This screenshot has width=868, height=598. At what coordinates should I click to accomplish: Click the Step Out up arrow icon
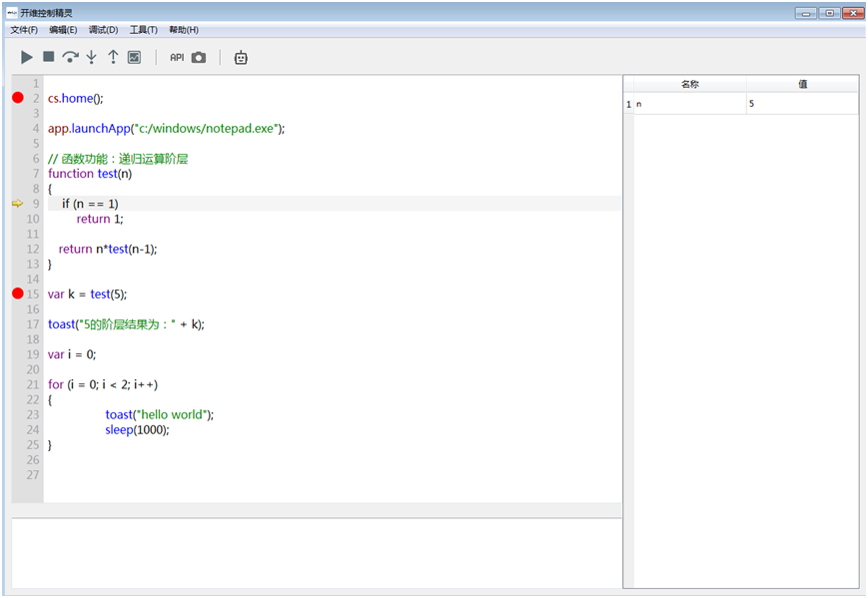coord(113,57)
